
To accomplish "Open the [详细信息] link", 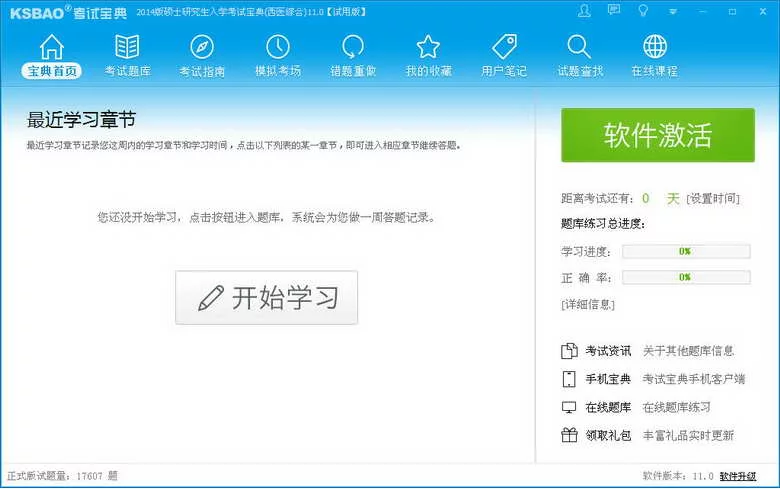I will click(x=588, y=304).
